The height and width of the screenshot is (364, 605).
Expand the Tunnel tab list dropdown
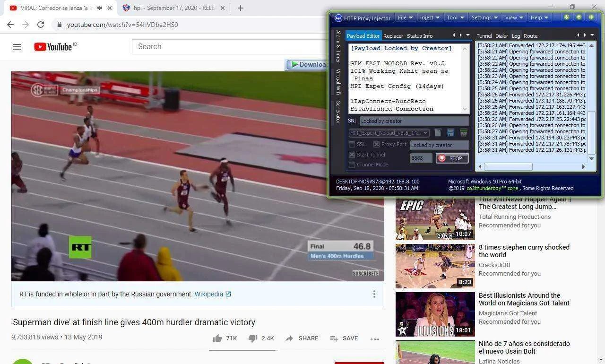click(592, 35)
